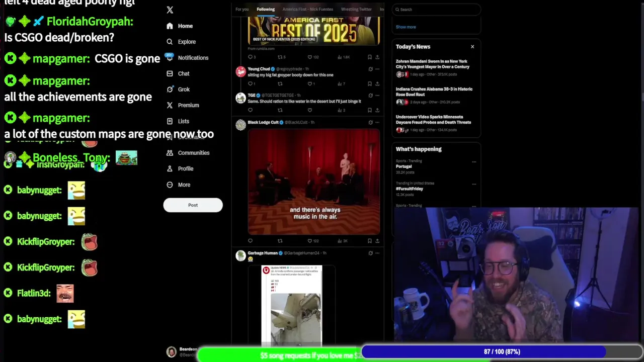The image size is (644, 362).
Task: Repost Black Lodge Cult's post
Action: pyautogui.click(x=280, y=241)
